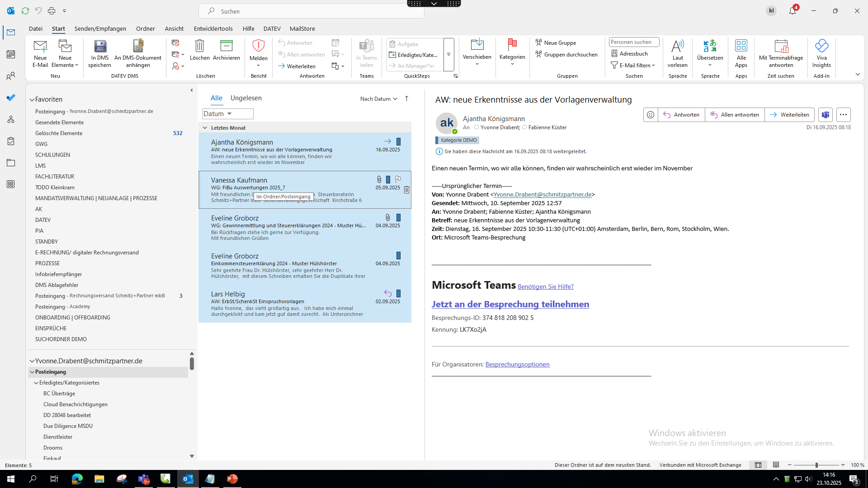This screenshot has width=868, height=488.
Task: Reverse sort order with arrow
Action: [406, 99]
